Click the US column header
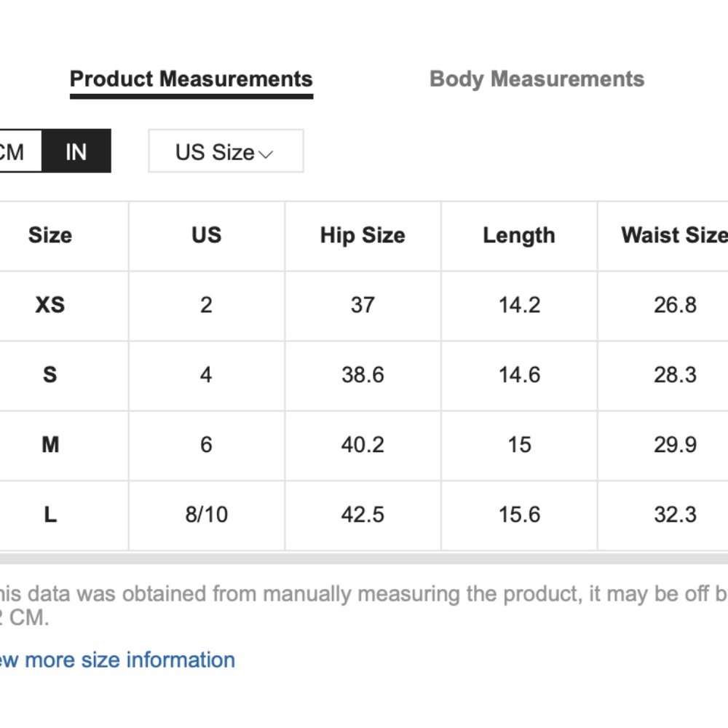 206,235
